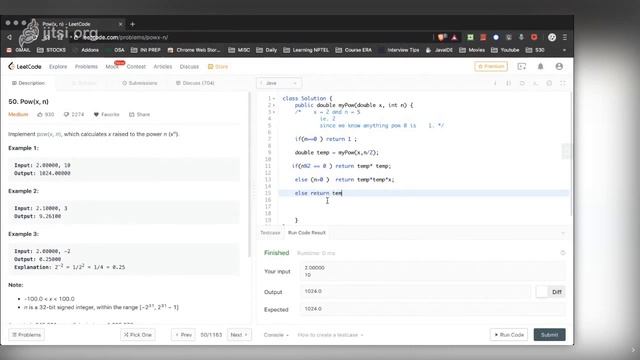Open Mock in navigation
This screenshot has height=360, width=640.
(x=111, y=67)
